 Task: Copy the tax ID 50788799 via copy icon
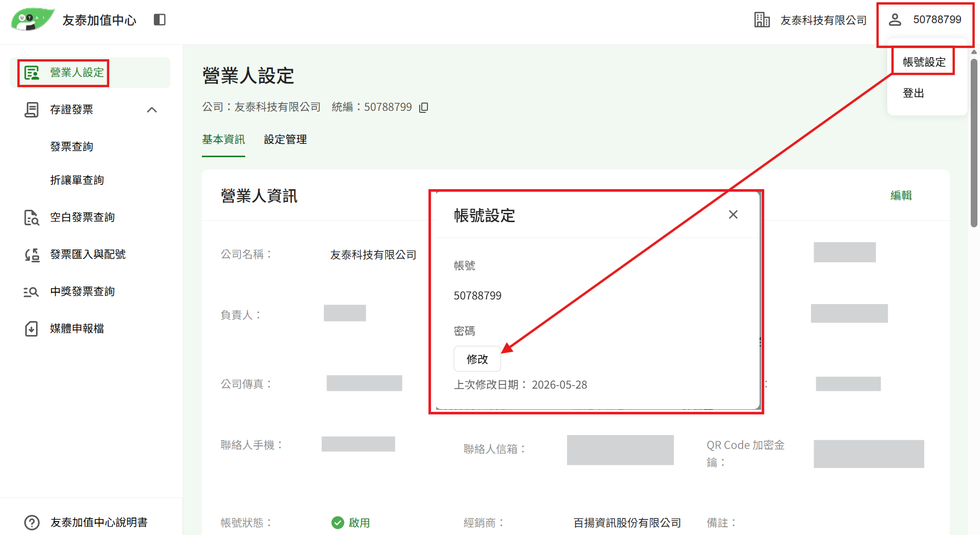(x=423, y=107)
